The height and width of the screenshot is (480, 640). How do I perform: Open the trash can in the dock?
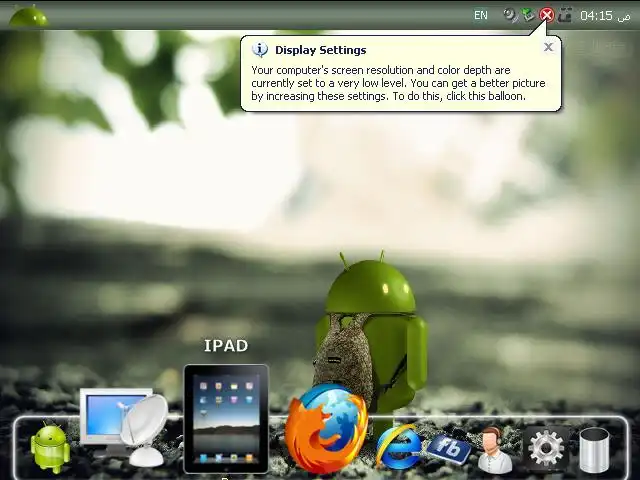594,450
